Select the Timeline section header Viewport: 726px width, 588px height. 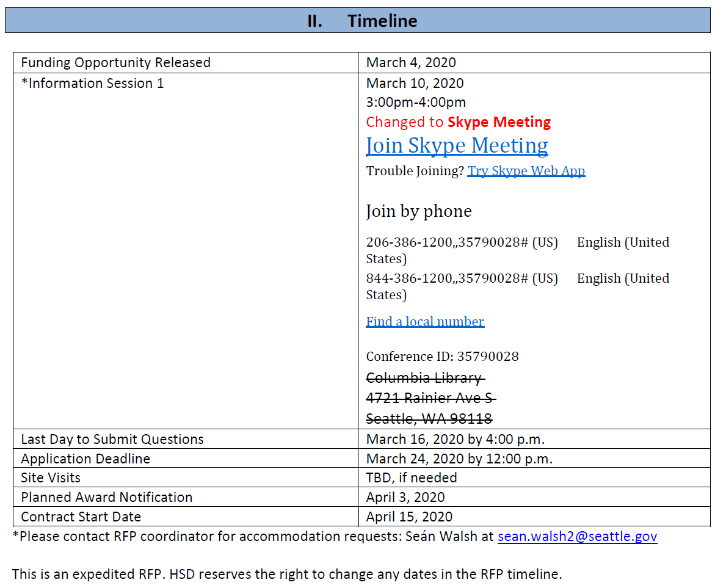click(363, 20)
